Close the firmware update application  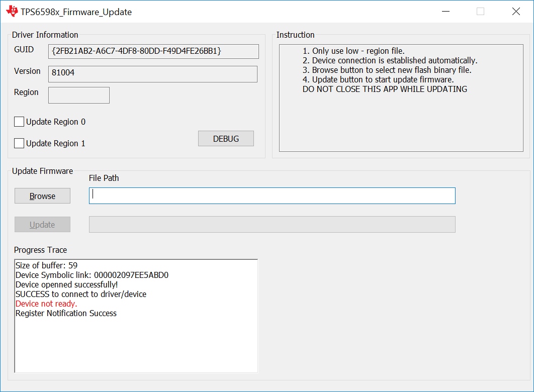516,11
